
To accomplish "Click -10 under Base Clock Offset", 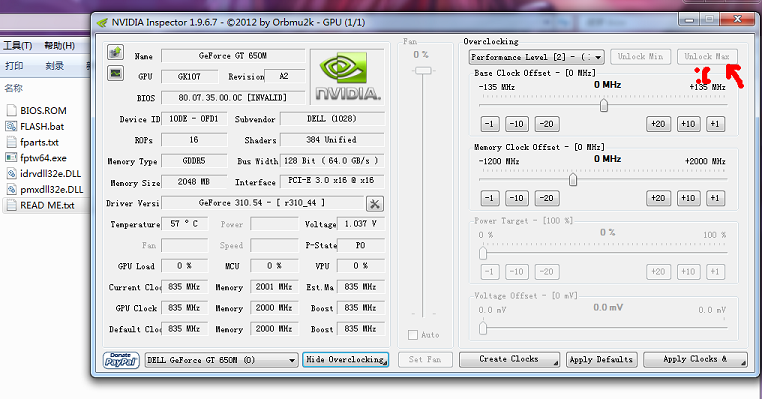I will [517, 124].
